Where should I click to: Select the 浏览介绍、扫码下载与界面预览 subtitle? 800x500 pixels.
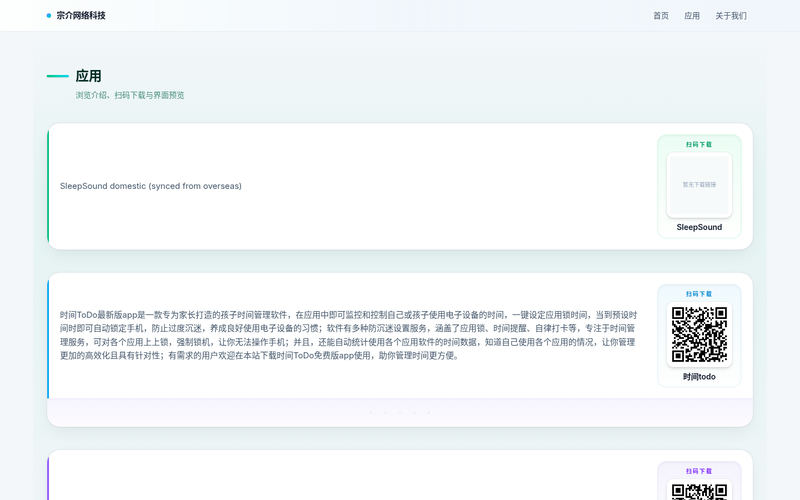point(130,95)
